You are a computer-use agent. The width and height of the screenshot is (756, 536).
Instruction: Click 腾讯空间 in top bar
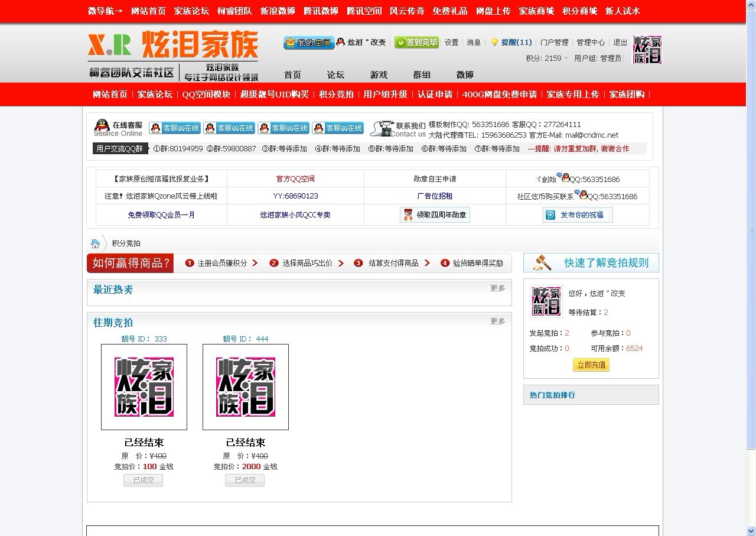tap(364, 11)
